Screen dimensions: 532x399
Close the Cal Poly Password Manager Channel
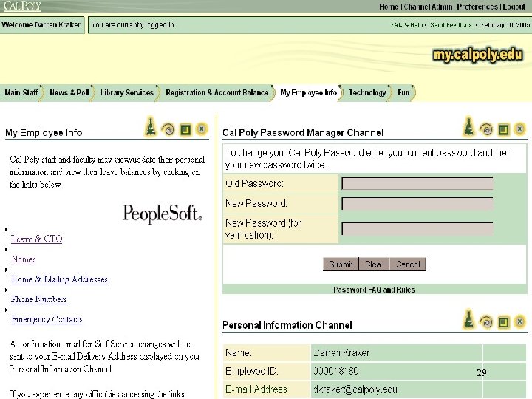(x=519, y=129)
